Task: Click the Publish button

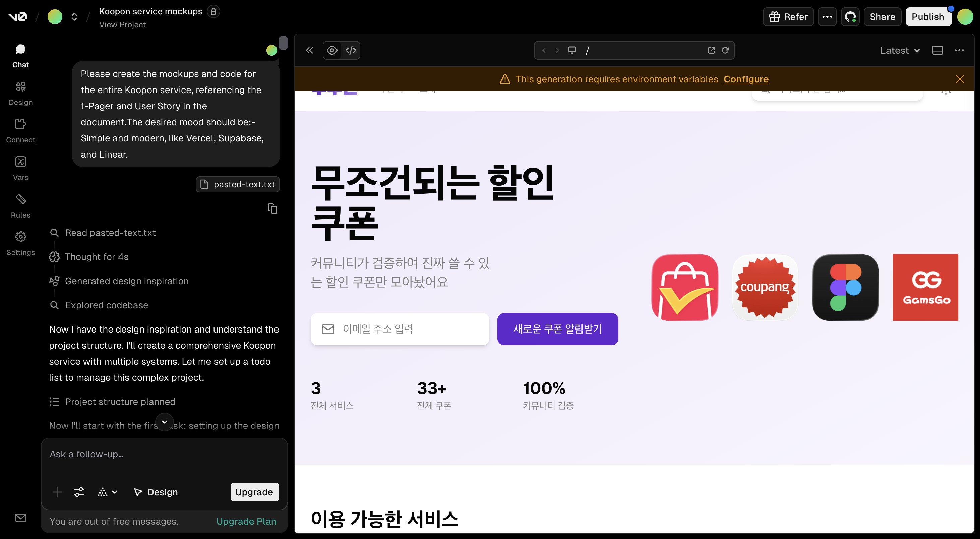Action: 927,17
